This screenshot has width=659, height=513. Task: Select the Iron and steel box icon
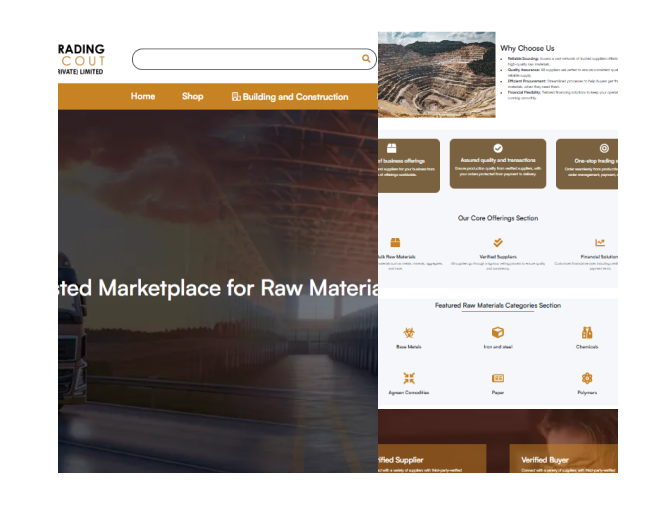click(x=497, y=332)
